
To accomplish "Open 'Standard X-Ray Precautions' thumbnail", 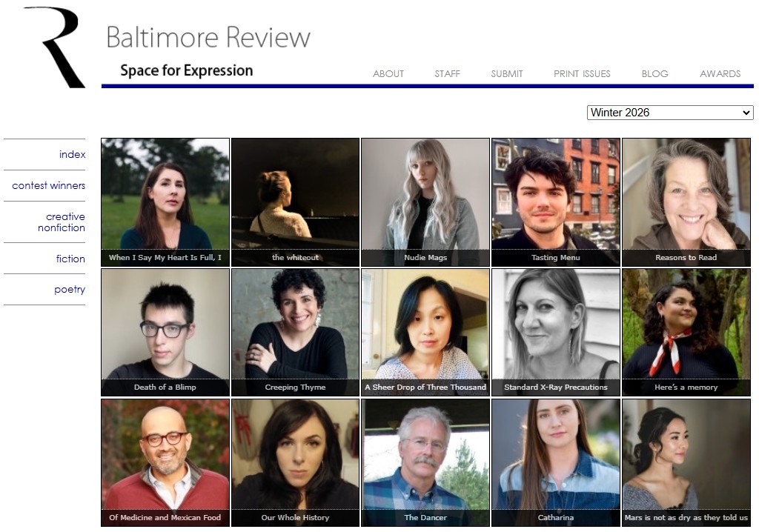I will (555, 332).
